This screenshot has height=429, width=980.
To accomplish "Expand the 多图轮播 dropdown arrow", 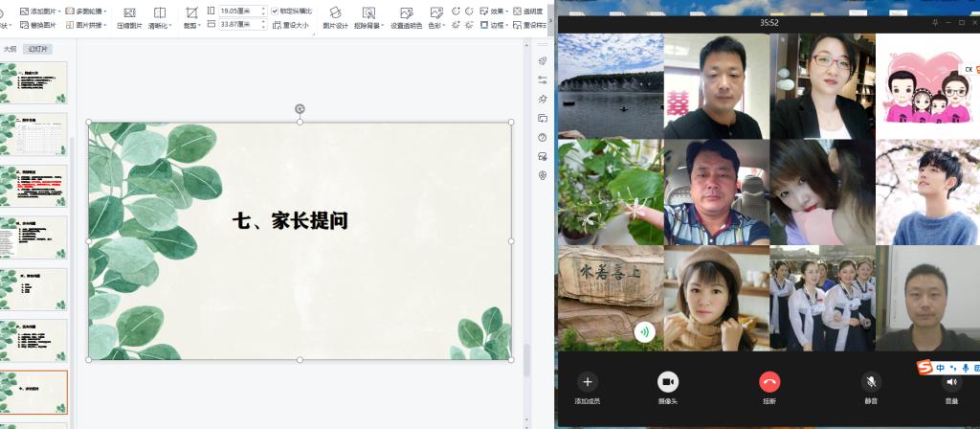I will tap(105, 11).
